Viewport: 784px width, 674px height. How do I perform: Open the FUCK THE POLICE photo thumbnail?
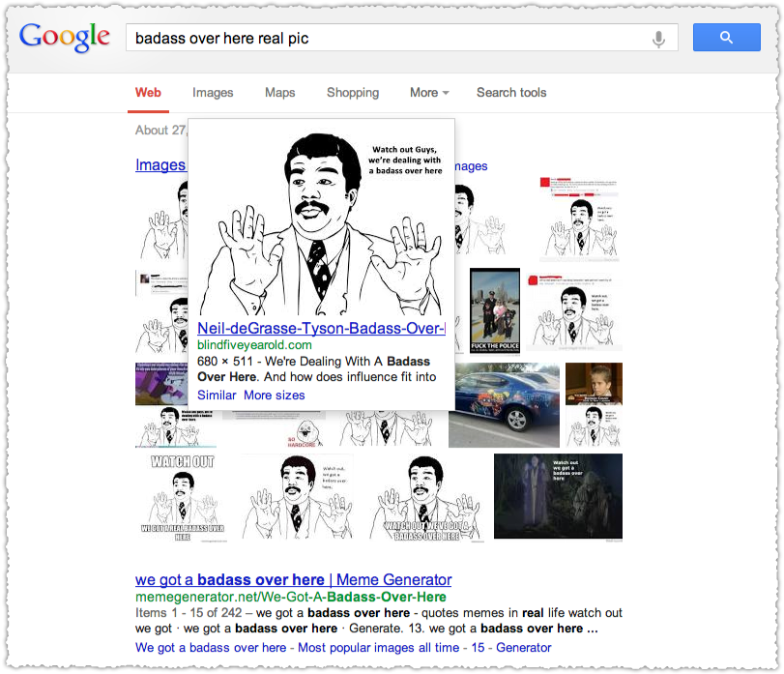tap(495, 310)
